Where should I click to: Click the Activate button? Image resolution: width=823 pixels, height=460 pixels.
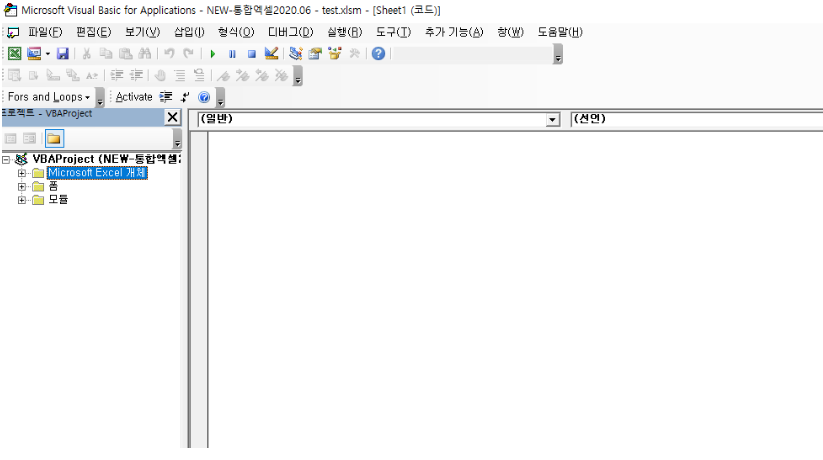134,97
